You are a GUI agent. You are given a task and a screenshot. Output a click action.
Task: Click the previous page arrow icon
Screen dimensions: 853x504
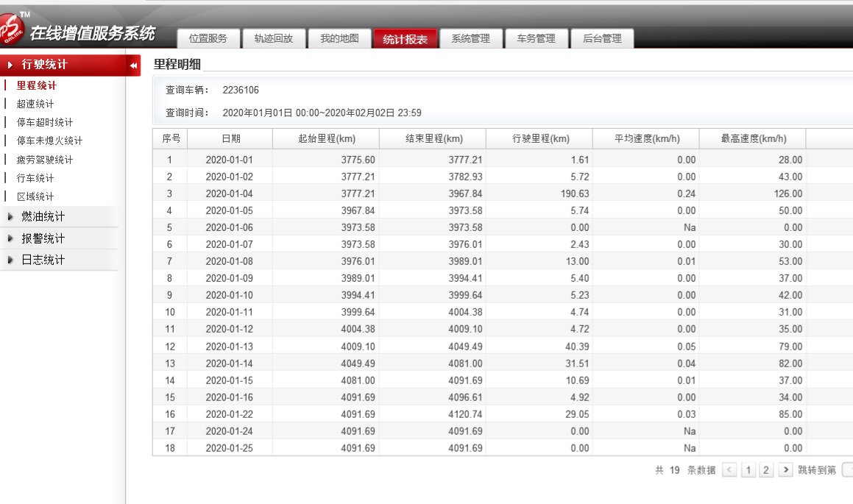(729, 470)
